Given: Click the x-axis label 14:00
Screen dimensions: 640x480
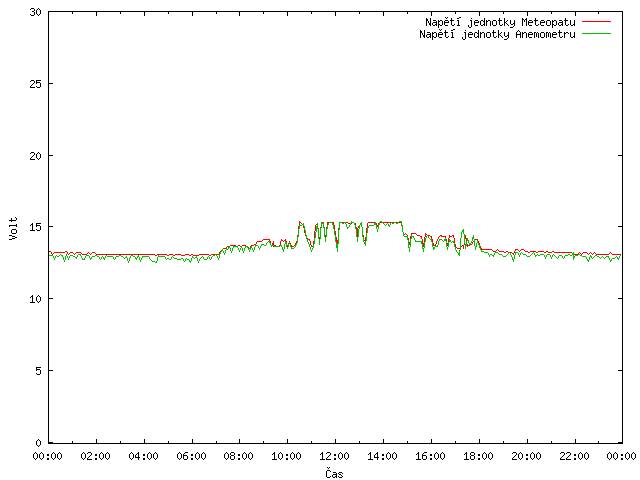Looking at the screenshot, I should point(382,456).
